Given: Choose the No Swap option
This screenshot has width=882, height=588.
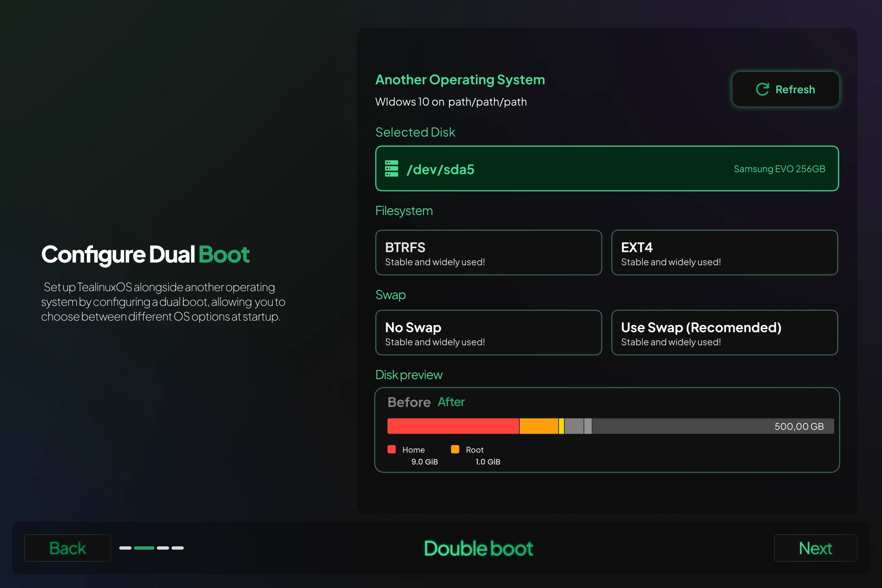Looking at the screenshot, I should point(488,332).
